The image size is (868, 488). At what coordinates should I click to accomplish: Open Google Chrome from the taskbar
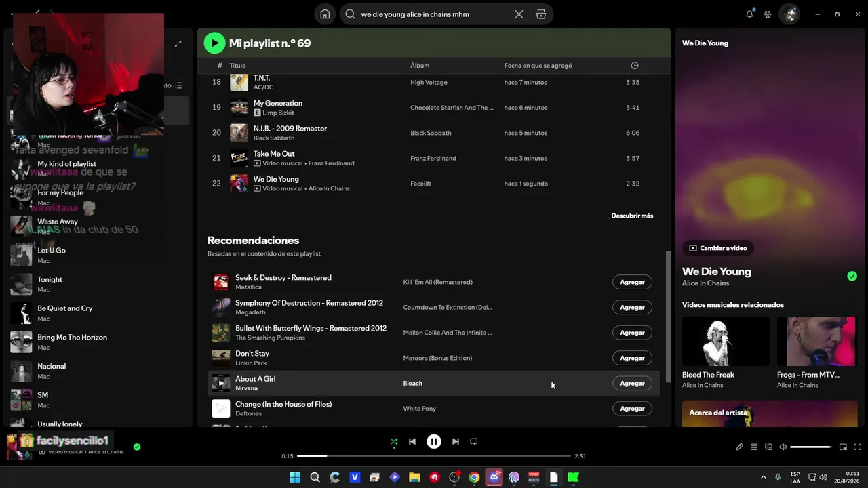(x=474, y=477)
